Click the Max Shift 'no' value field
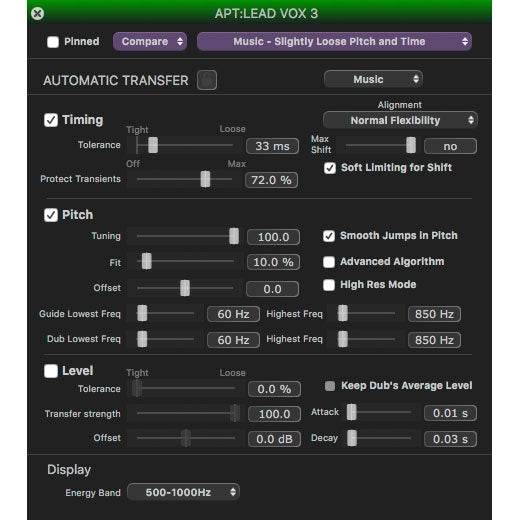The width and height of the screenshot is (520, 520). coord(450,146)
